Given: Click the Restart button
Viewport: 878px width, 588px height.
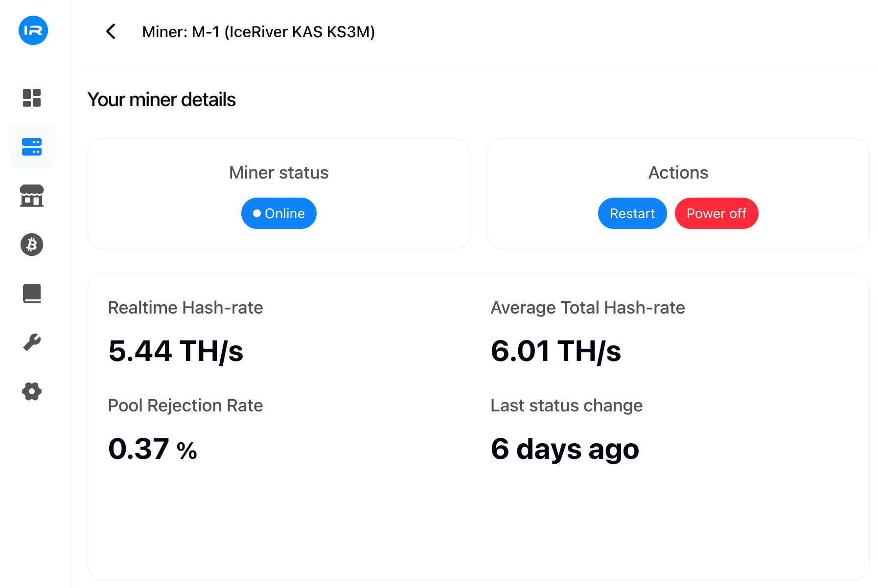Looking at the screenshot, I should [632, 213].
